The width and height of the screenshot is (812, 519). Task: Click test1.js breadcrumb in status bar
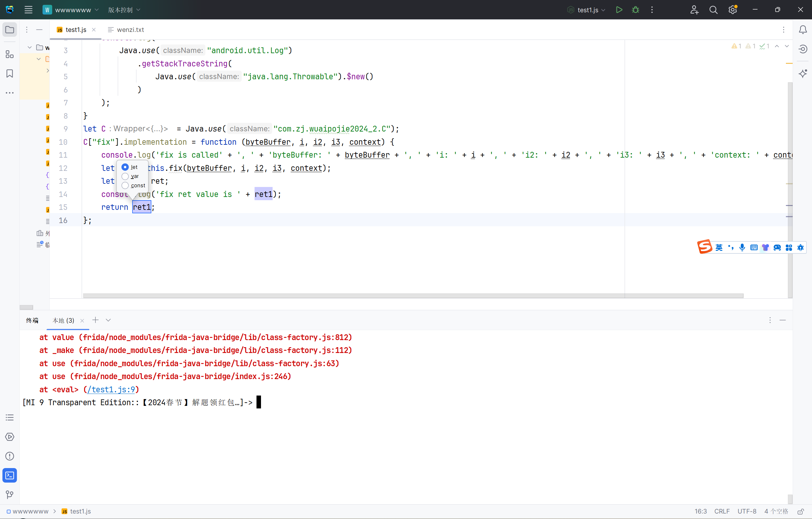pos(76,511)
